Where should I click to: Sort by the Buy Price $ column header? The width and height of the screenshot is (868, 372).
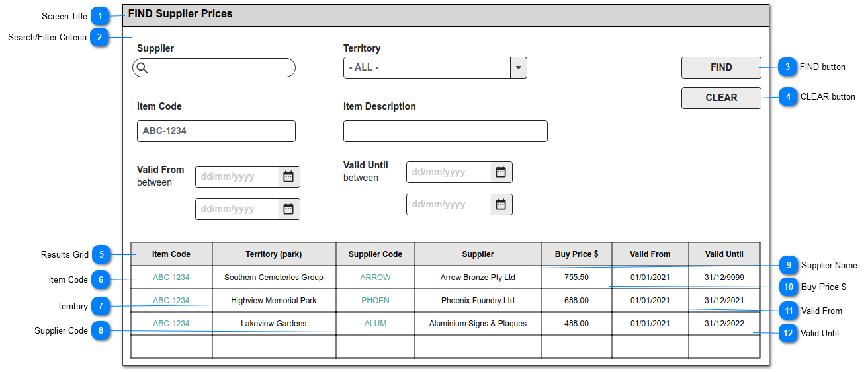(x=576, y=254)
